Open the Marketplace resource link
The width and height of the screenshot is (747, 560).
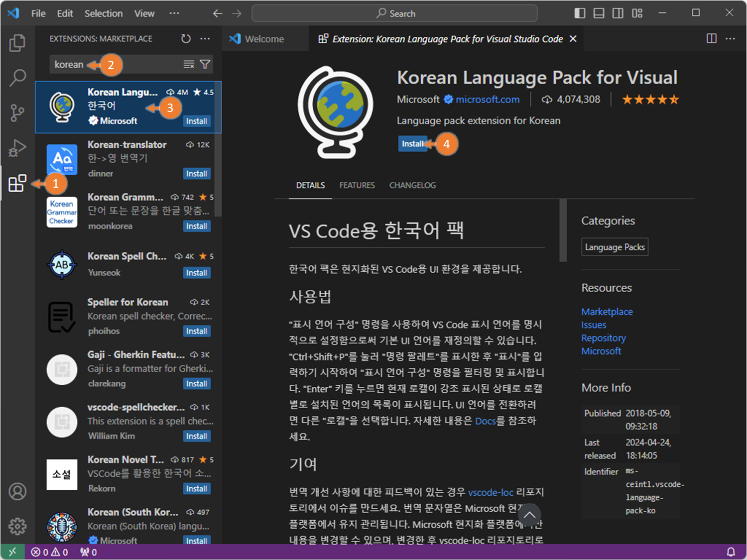(x=607, y=312)
